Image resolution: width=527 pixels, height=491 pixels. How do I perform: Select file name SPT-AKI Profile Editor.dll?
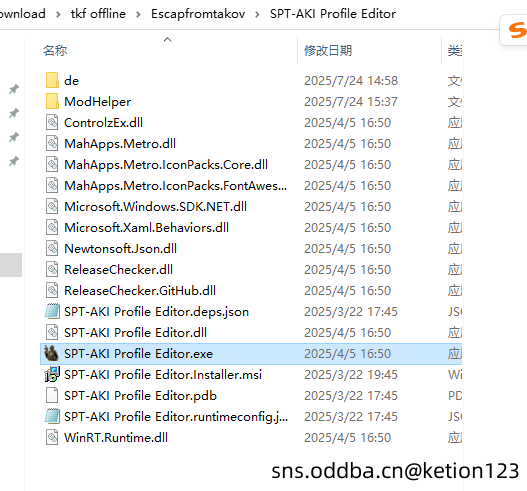[135, 332]
